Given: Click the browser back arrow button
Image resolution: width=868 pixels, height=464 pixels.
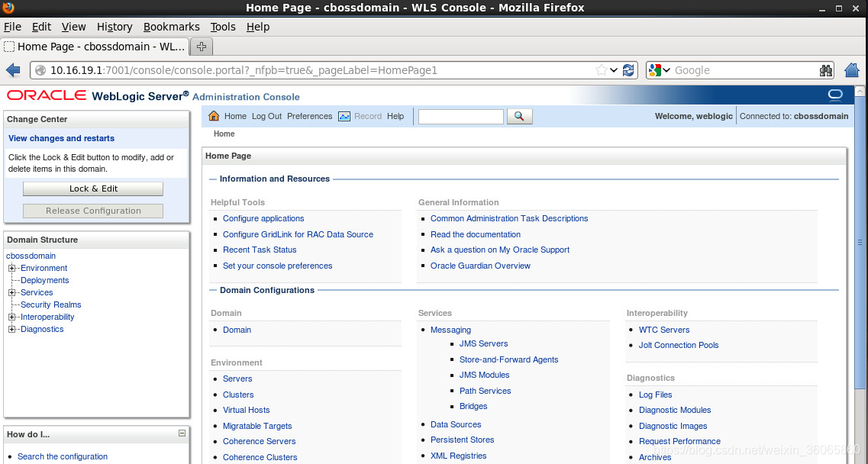Looking at the screenshot, I should 13,70.
